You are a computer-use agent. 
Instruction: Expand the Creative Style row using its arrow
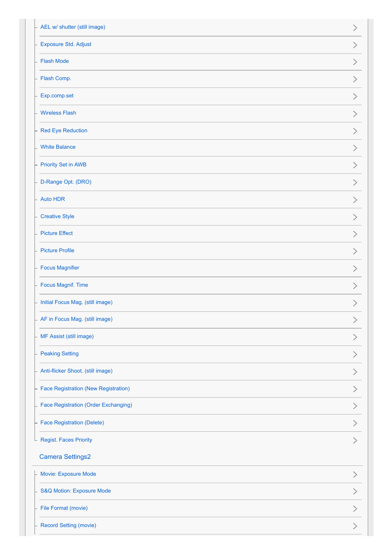355,217
